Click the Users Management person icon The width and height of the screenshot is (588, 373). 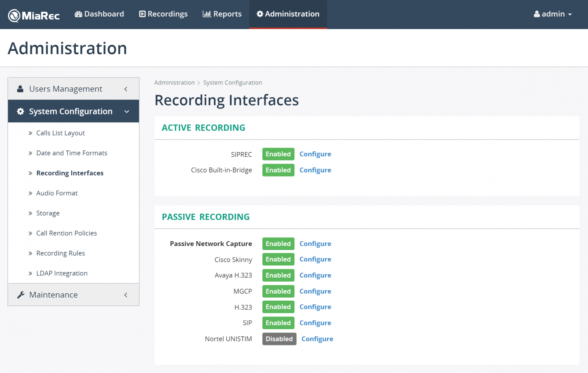coord(20,89)
